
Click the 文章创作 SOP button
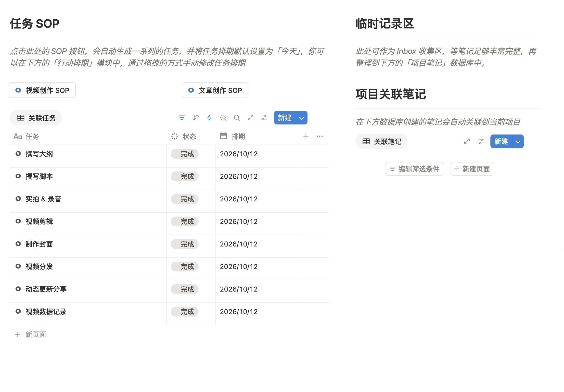pos(215,90)
